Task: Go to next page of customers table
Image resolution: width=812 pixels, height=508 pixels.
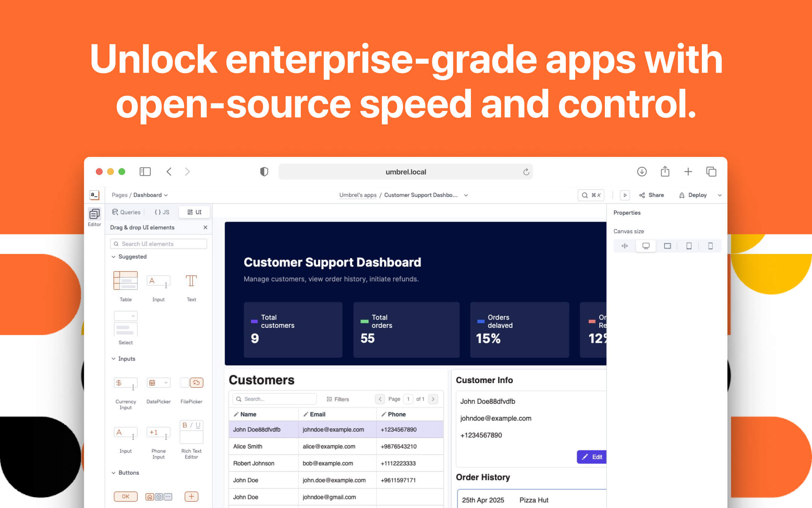Action: [433, 399]
